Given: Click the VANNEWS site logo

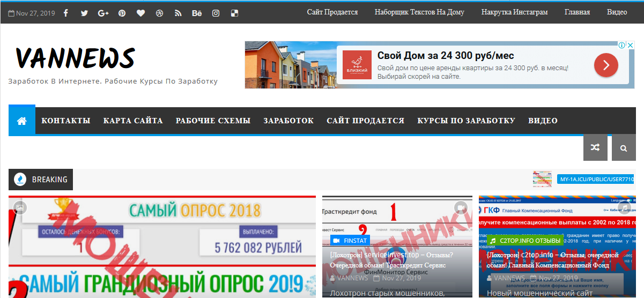Looking at the screenshot, I should pyautogui.click(x=75, y=58).
